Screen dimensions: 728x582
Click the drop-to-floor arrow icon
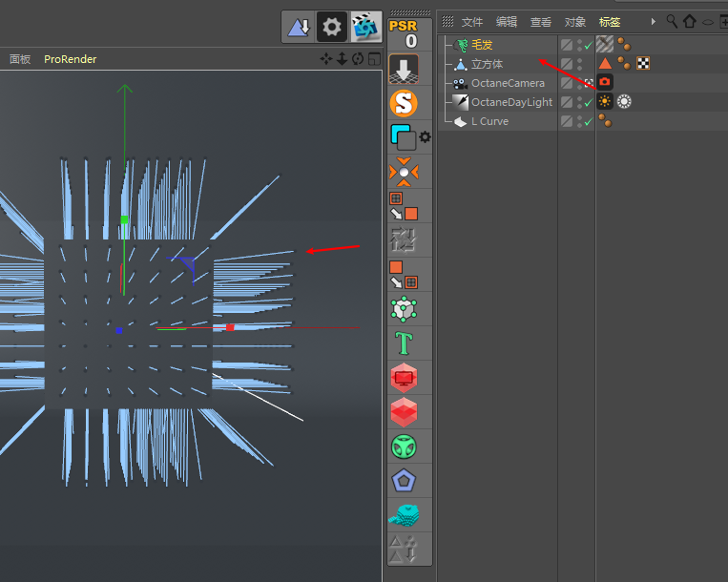404,69
